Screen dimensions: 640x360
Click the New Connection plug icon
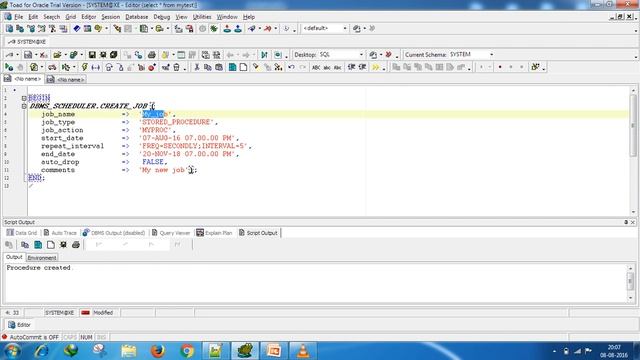pos(251,29)
